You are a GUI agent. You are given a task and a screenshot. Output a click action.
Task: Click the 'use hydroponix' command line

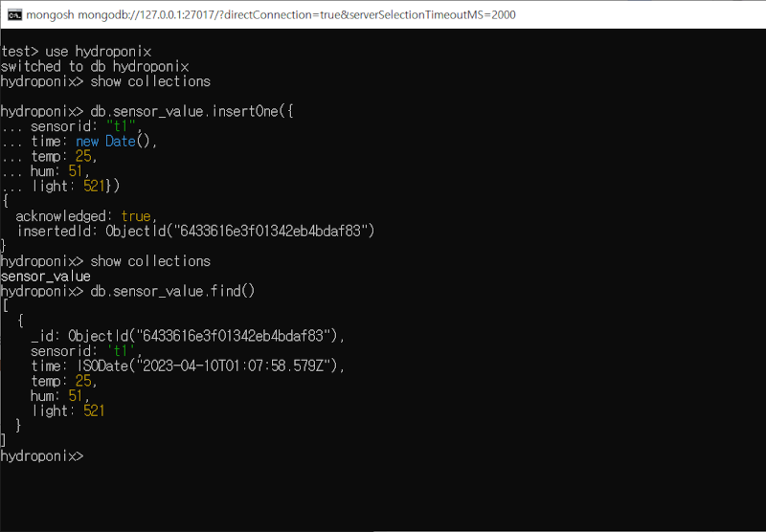click(76, 52)
